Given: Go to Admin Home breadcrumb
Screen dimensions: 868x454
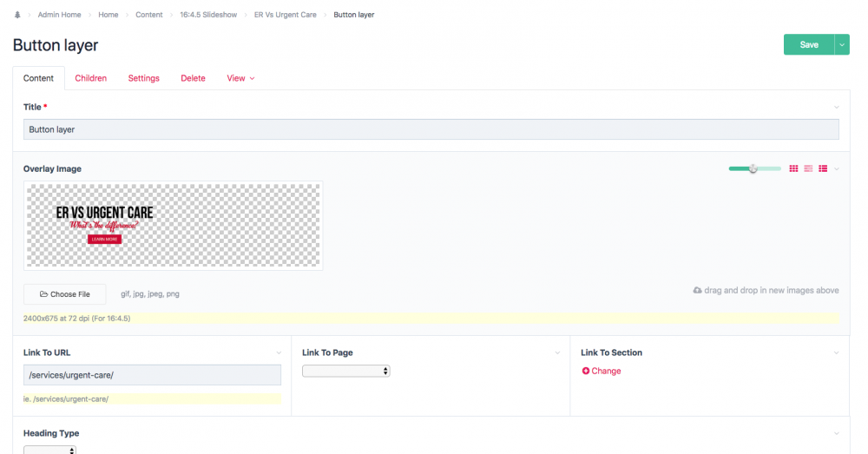Looking at the screenshot, I should (x=59, y=15).
